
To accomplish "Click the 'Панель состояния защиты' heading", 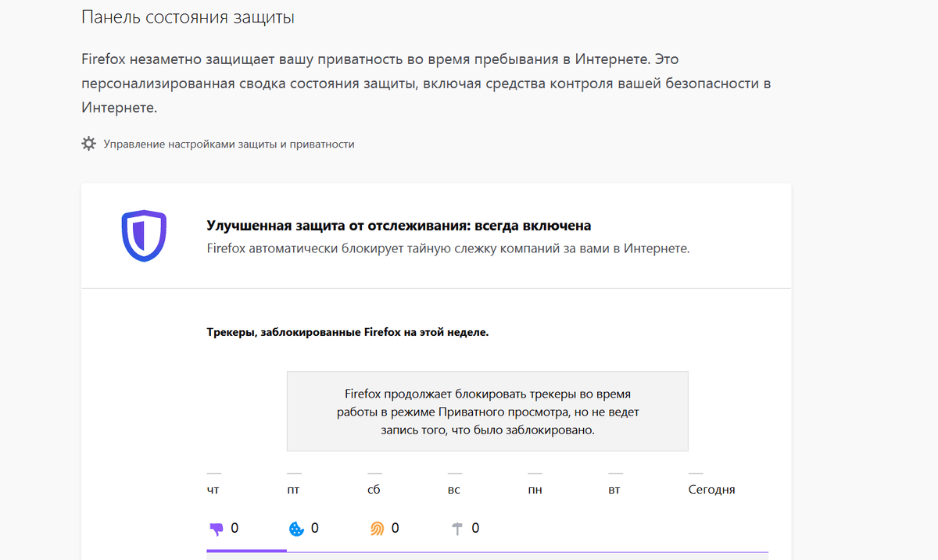I will (188, 17).
